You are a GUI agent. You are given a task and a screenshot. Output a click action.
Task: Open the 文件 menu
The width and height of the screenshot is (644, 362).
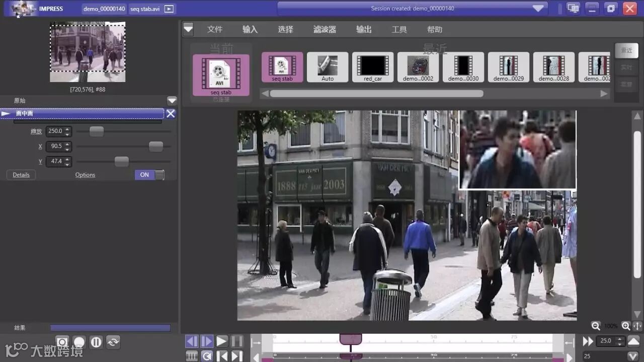click(x=215, y=29)
